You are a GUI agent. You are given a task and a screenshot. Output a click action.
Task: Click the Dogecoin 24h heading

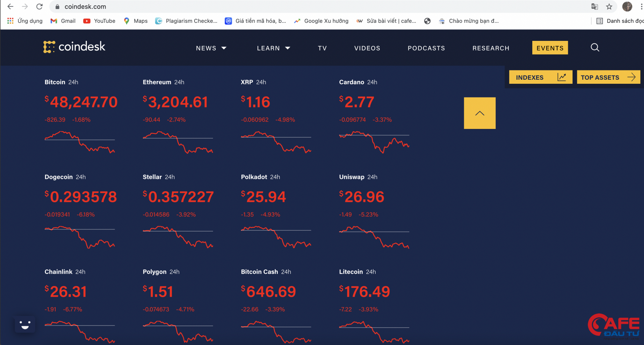(65, 177)
